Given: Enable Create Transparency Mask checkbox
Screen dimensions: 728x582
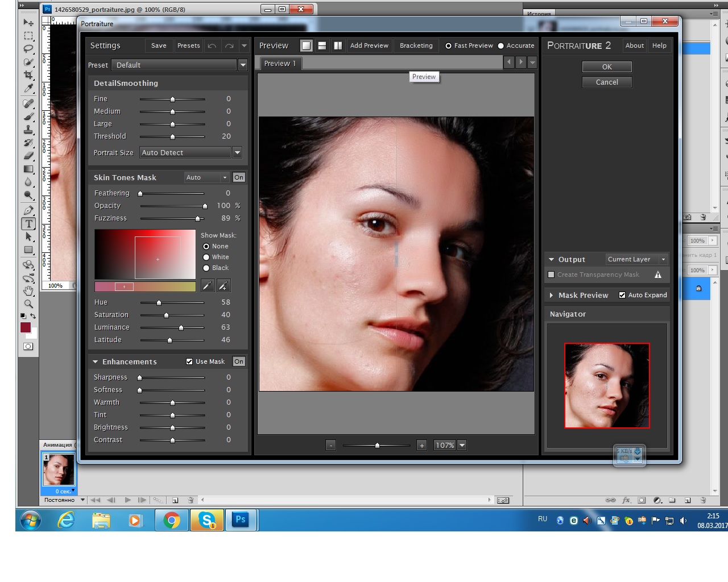Looking at the screenshot, I should coord(551,275).
